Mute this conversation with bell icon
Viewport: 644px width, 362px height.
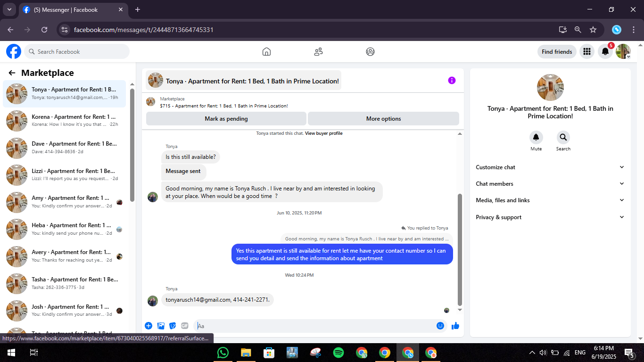536,138
